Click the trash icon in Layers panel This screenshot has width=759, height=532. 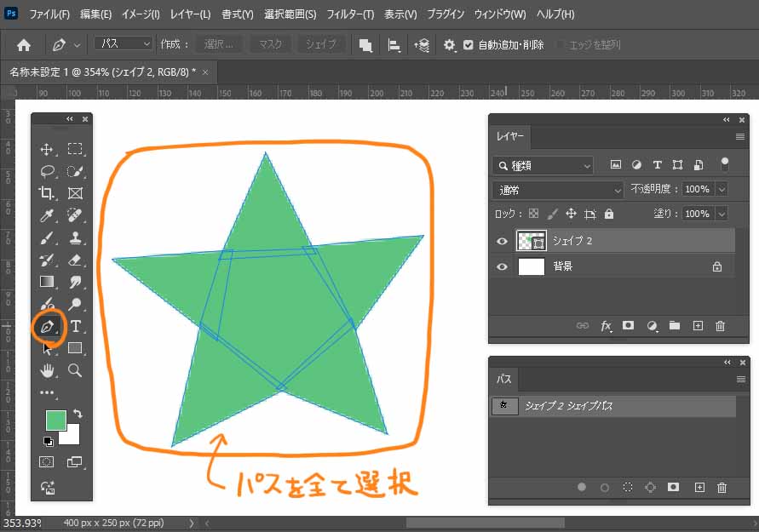pos(720,326)
